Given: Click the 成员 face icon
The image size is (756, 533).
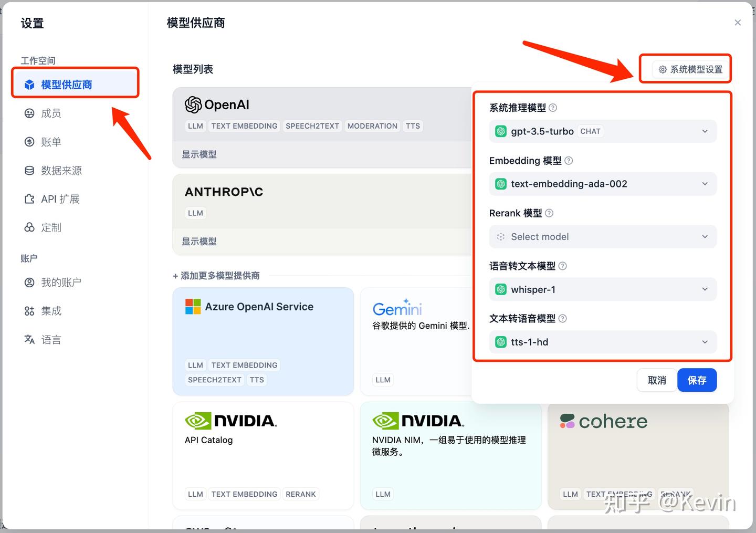Looking at the screenshot, I should (29, 113).
